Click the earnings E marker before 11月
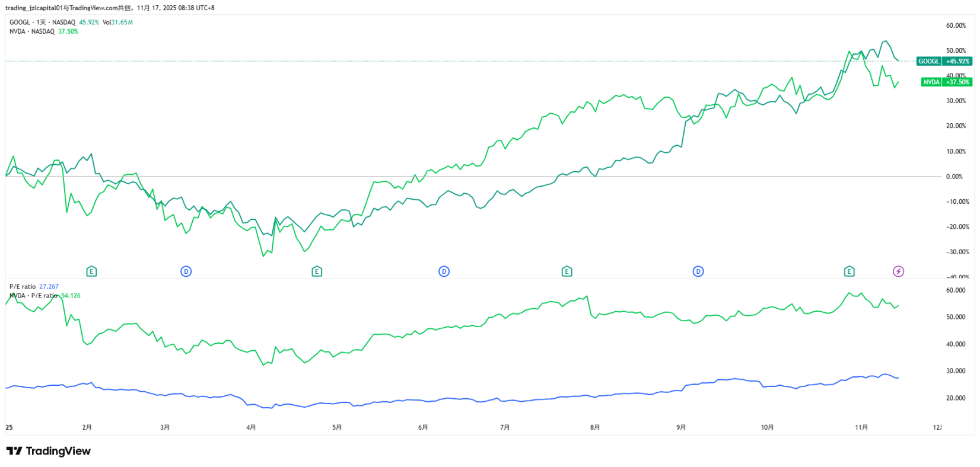Image resolution: width=980 pixels, height=467 pixels. tap(849, 271)
